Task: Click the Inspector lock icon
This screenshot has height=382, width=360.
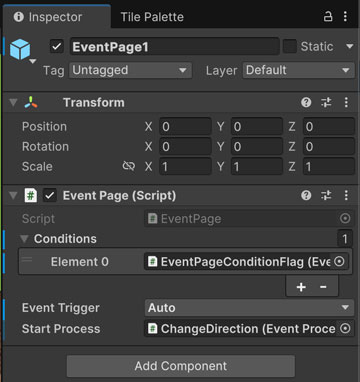Action: pos(328,16)
